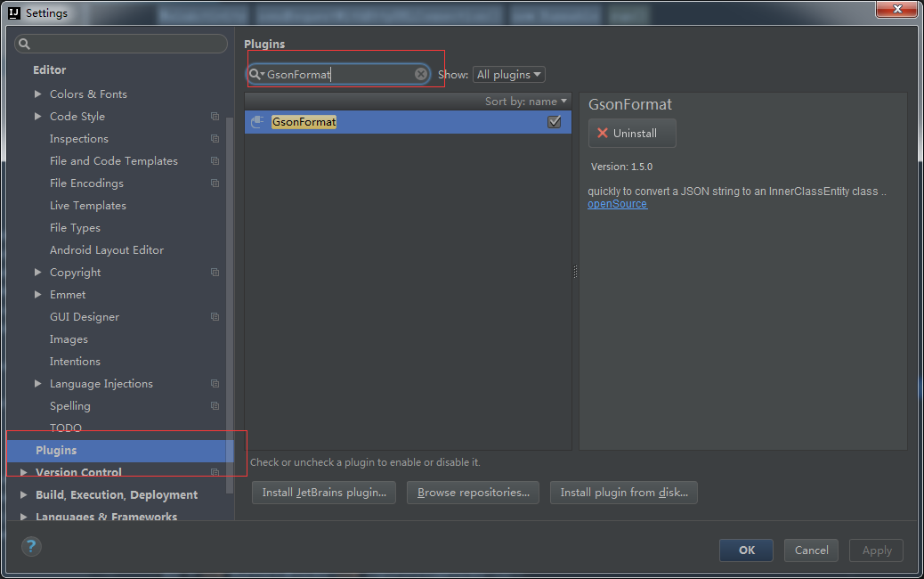Open Intentions settings
Image resolution: width=924 pixels, height=579 pixels.
click(75, 362)
